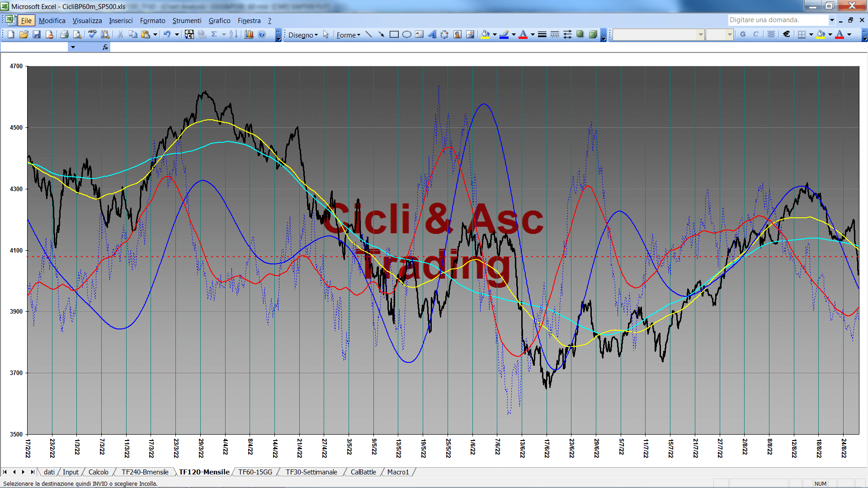Run the ABC spelling check icon
The height and width of the screenshot is (488, 868).
[92, 34]
